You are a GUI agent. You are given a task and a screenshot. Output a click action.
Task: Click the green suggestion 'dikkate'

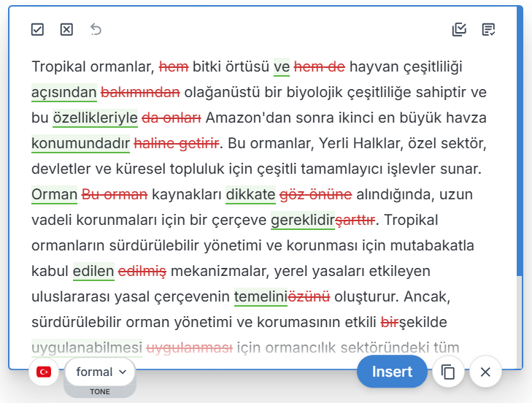click(x=250, y=195)
